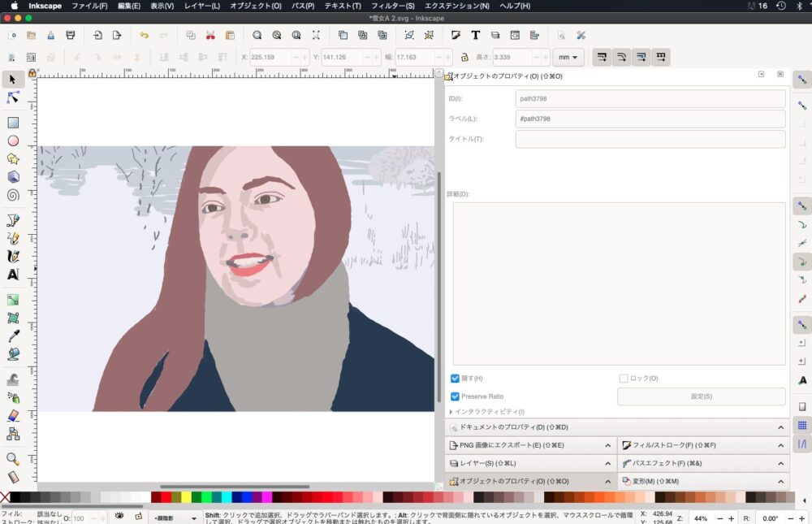Click the Undo arrow icon
812x524 pixels.
[144, 35]
